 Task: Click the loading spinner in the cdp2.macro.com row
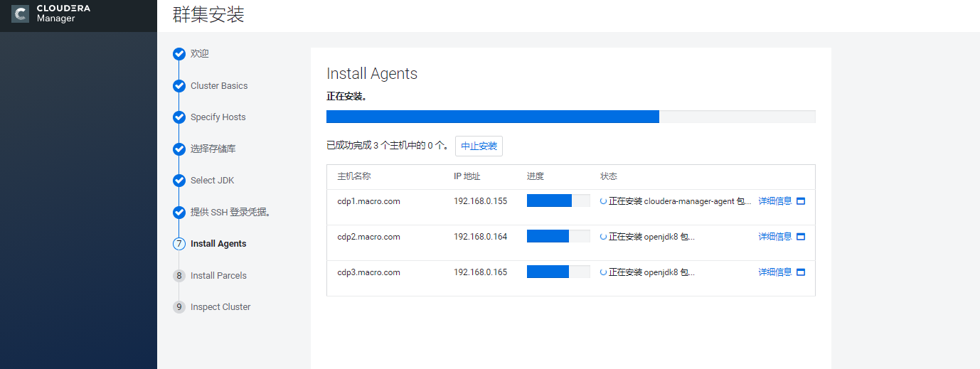604,237
